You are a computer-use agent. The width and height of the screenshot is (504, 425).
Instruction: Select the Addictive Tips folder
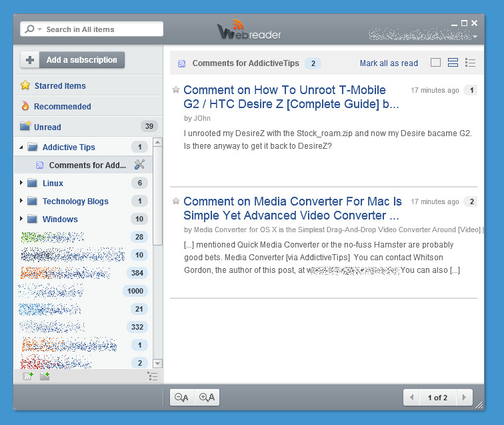tap(69, 147)
